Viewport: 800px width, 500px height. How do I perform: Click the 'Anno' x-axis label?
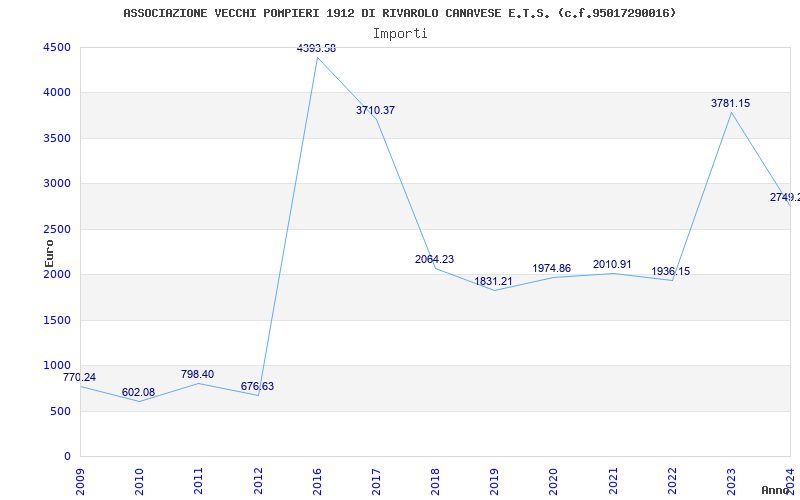[x=775, y=490]
